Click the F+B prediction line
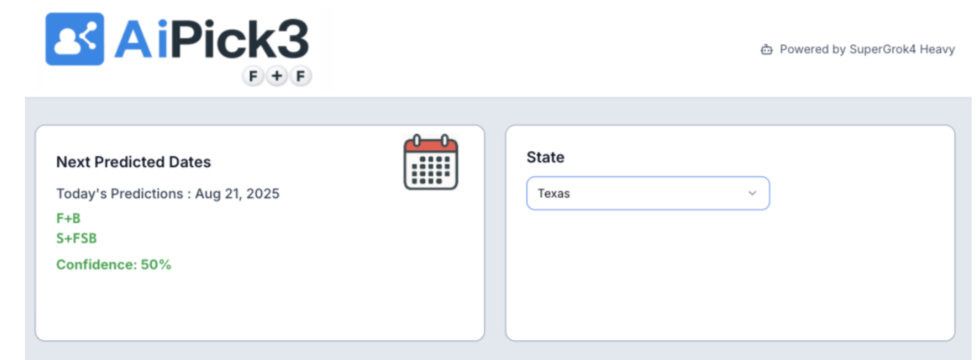 point(69,219)
